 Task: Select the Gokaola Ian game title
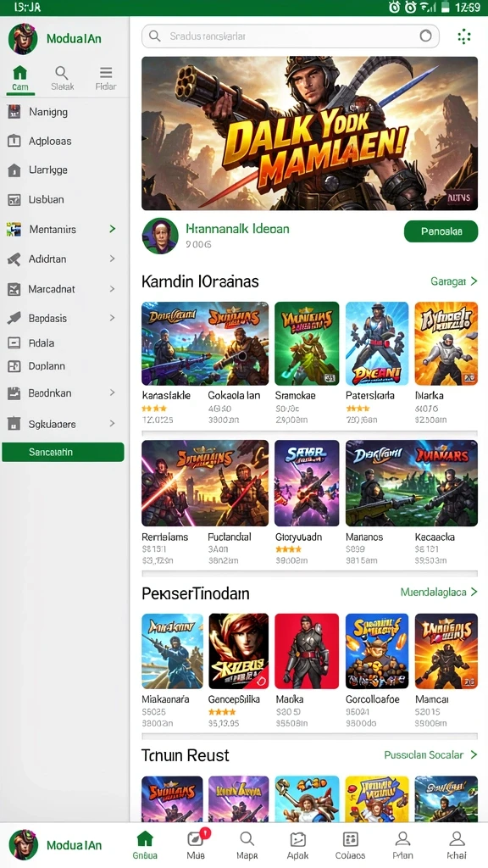click(x=234, y=396)
